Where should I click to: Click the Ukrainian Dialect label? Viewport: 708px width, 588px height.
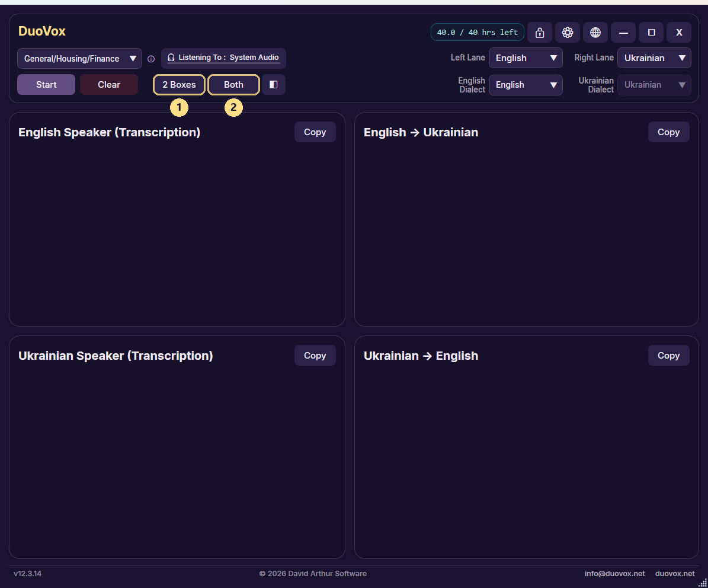tap(596, 85)
